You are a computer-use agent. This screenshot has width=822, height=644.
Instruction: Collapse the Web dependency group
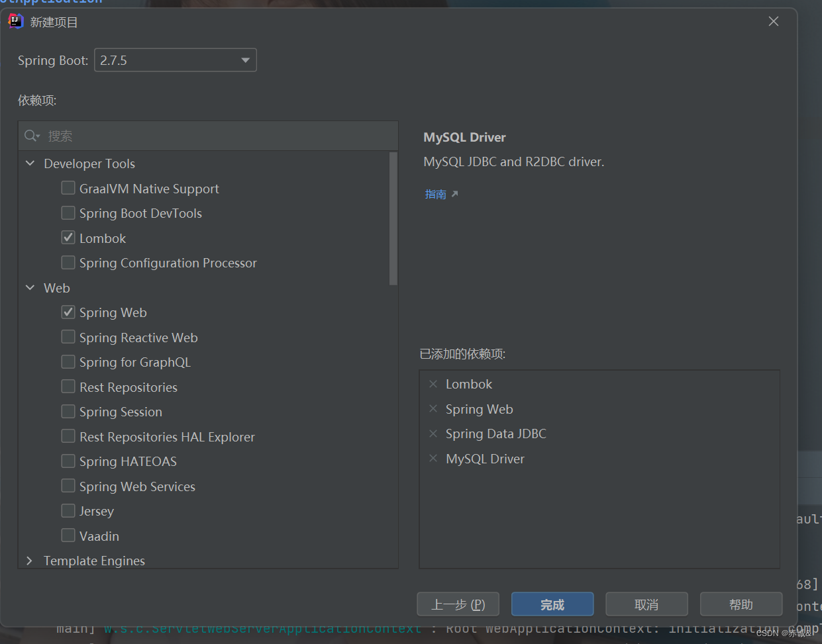pyautogui.click(x=29, y=287)
